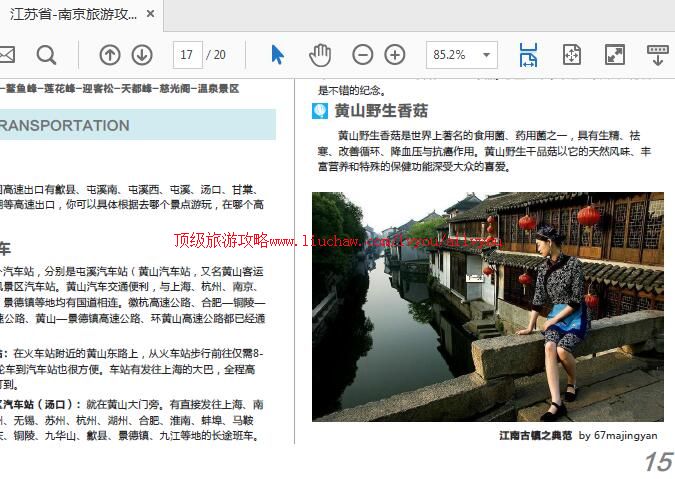This screenshot has height=479, width=675.
Task: Zoom out with the minus button
Action: [x=363, y=55]
